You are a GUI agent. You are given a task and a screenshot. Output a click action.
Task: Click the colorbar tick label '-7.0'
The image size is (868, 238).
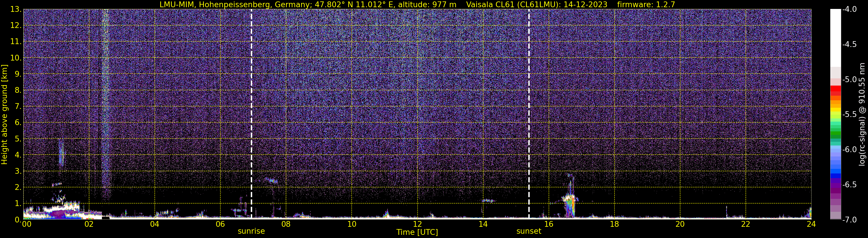(x=849, y=220)
